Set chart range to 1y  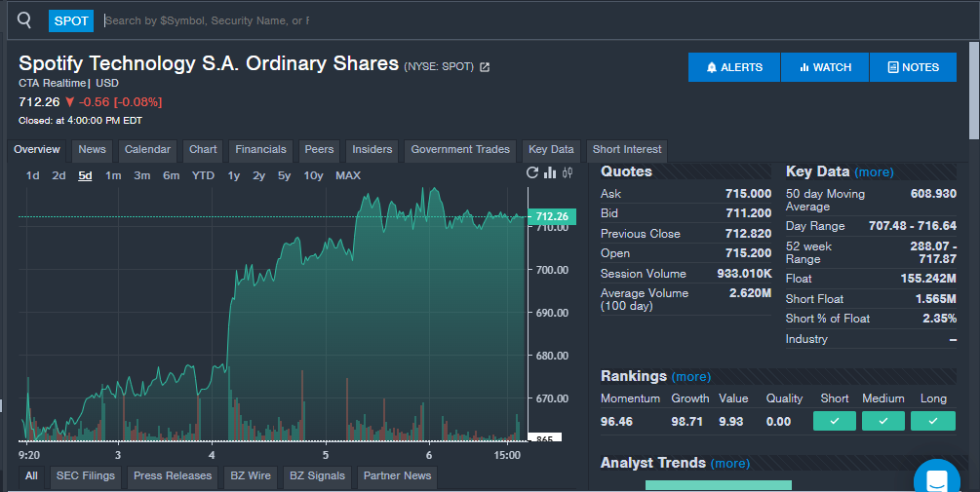(234, 176)
